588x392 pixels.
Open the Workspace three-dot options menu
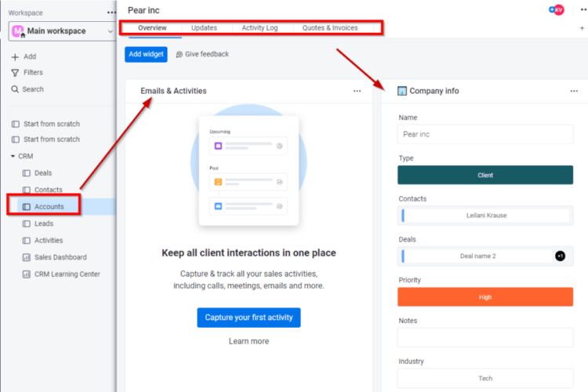(111, 13)
